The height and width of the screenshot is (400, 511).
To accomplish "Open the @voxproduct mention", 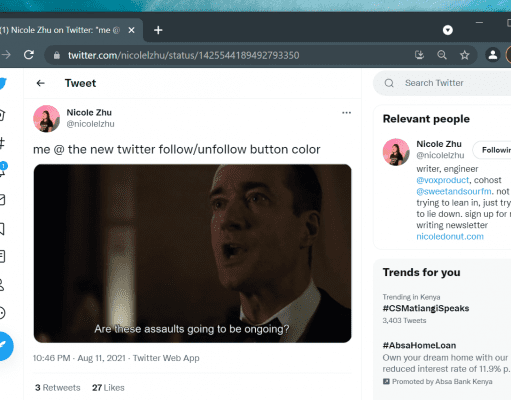I will (443, 180).
